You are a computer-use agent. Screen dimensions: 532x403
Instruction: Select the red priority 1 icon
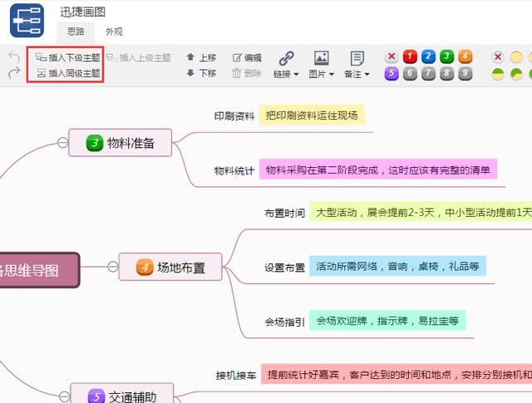[x=410, y=57]
